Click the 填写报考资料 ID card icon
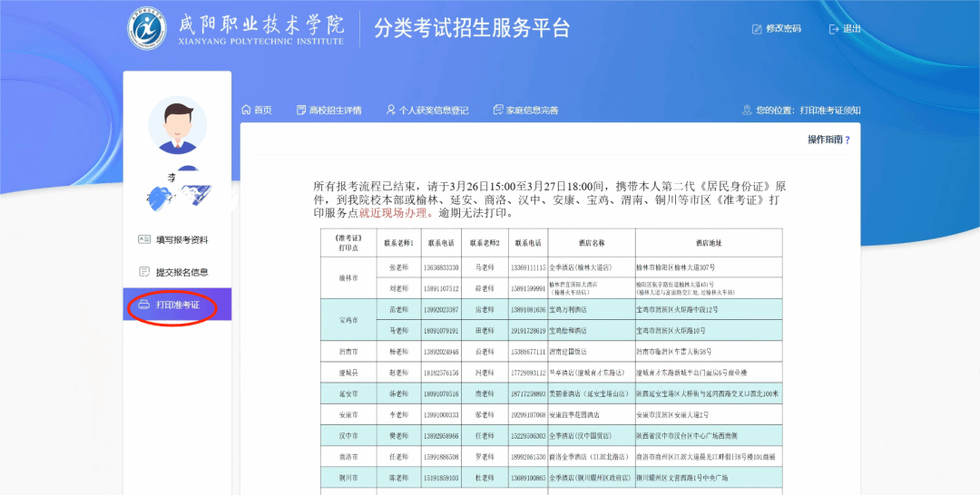Image resolution: width=980 pixels, height=495 pixels. 144,240
